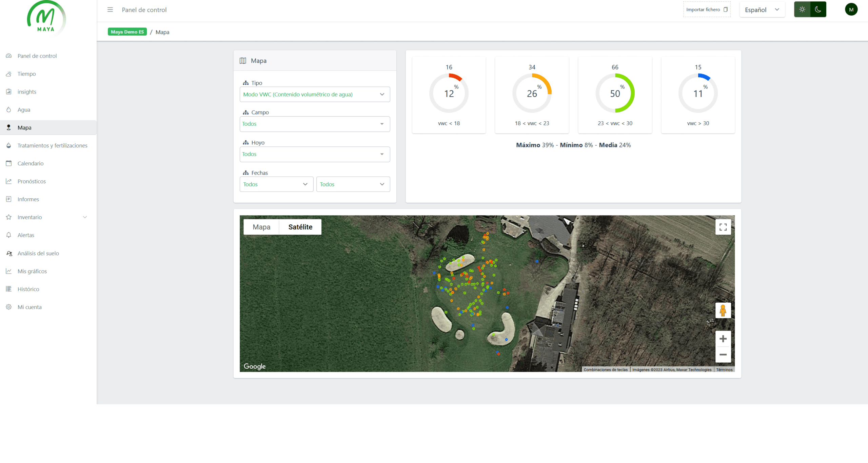This screenshot has width=868, height=463.
Task: Click the Mapa pin icon in sidebar
Action: click(9, 128)
